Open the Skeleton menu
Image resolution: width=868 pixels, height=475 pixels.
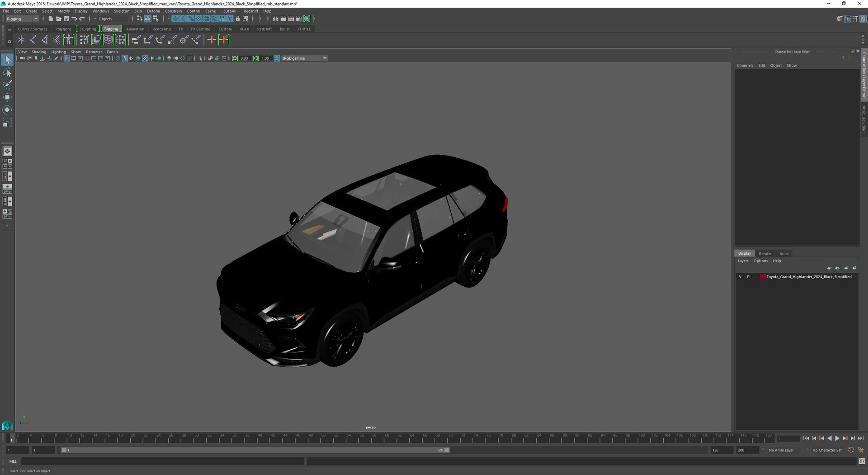122,11
